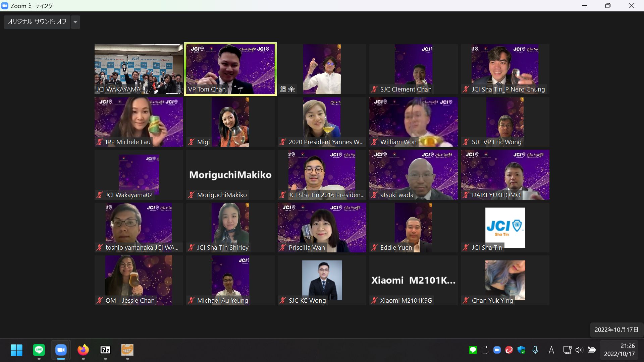Click the Xiaomi M2101K9G participant tile
Image resolution: width=644 pixels, height=362 pixels.
(413, 280)
